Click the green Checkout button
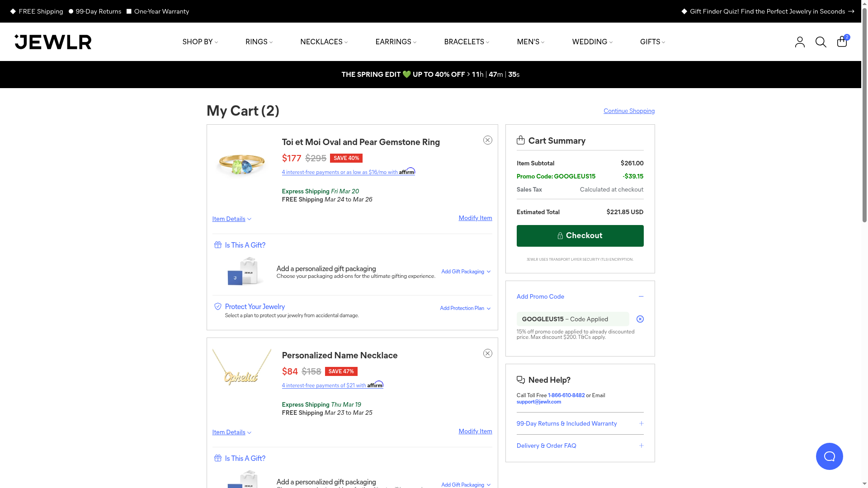The height and width of the screenshot is (488, 868). point(580,236)
